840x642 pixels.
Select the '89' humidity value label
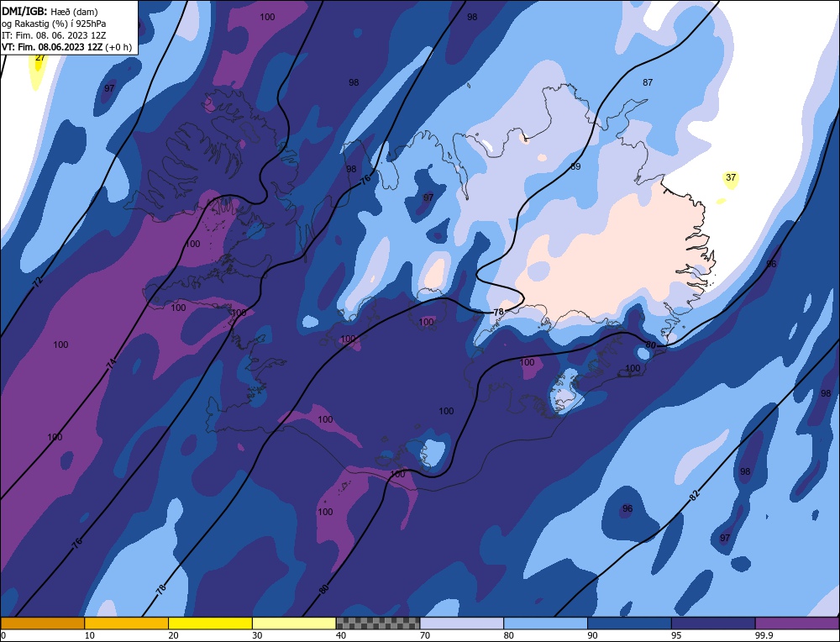(575, 166)
